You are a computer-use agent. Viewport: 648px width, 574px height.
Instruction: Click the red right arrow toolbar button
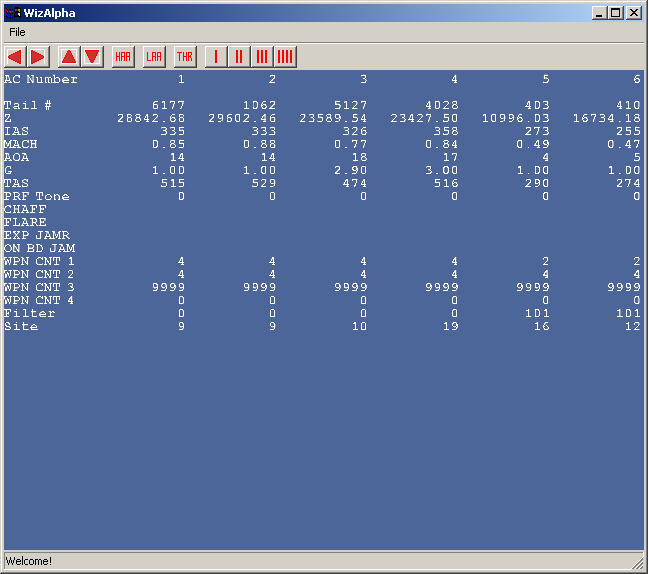pyautogui.click(x=38, y=57)
